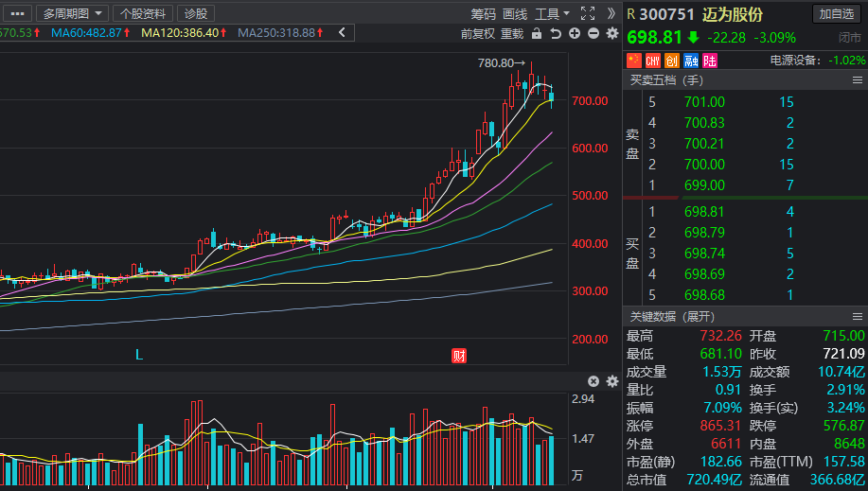This screenshot has height=491, width=868.
Task: Toggle the 前复权 price adjustment option
Action: coord(478,34)
